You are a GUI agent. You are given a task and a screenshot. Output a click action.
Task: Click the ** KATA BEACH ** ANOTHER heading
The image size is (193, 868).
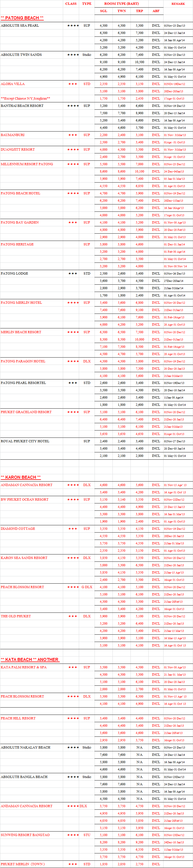tap(30, 659)
